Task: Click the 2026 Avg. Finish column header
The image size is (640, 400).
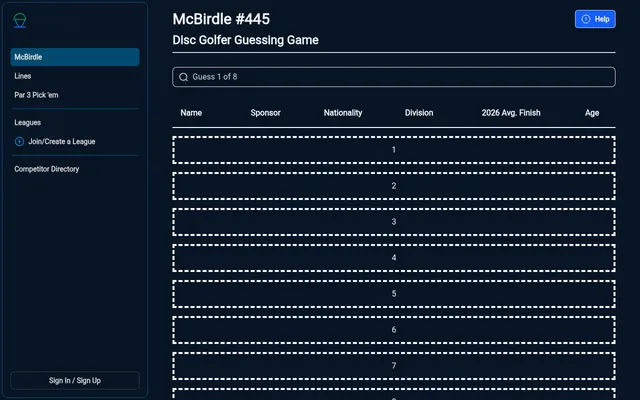Action: click(511, 113)
